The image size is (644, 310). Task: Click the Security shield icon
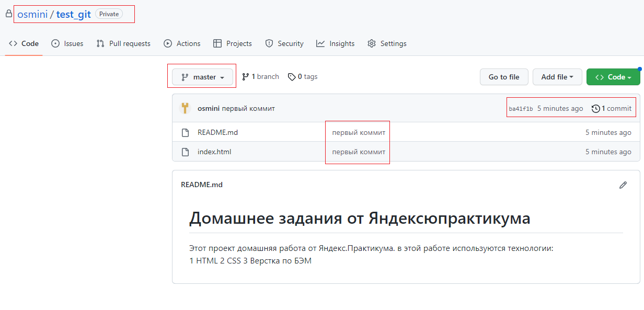click(x=269, y=43)
